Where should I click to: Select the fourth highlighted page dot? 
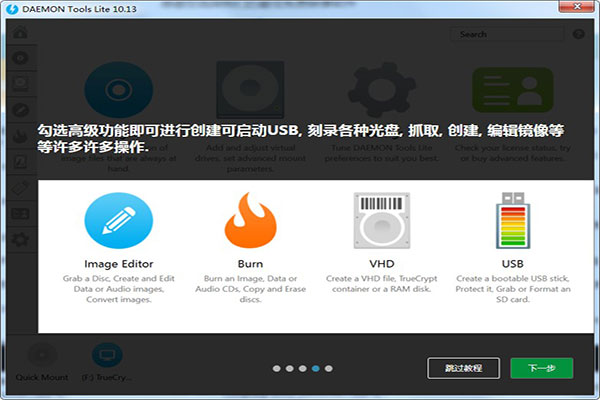point(315,368)
